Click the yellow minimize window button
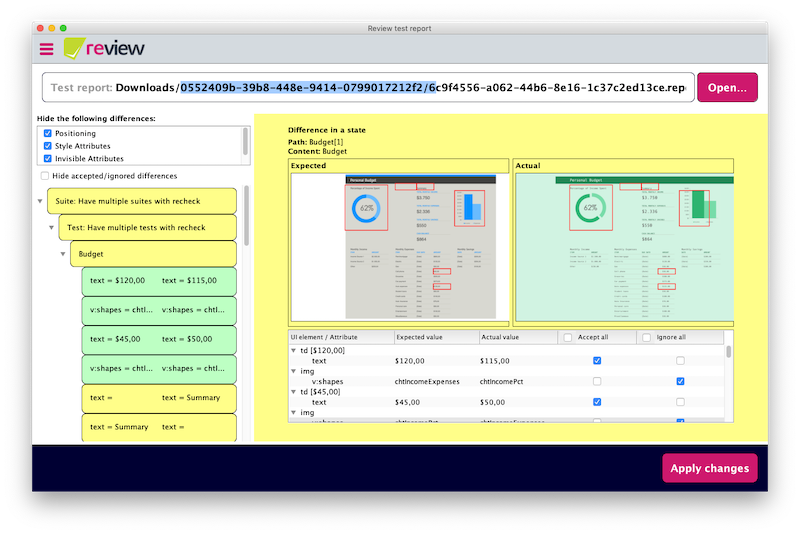 (x=52, y=28)
